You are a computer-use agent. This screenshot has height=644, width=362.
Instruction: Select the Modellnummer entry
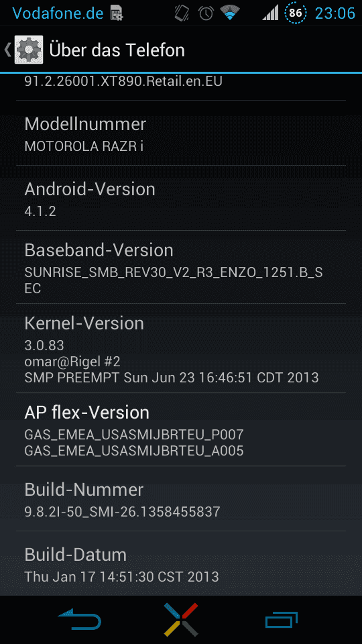181,133
